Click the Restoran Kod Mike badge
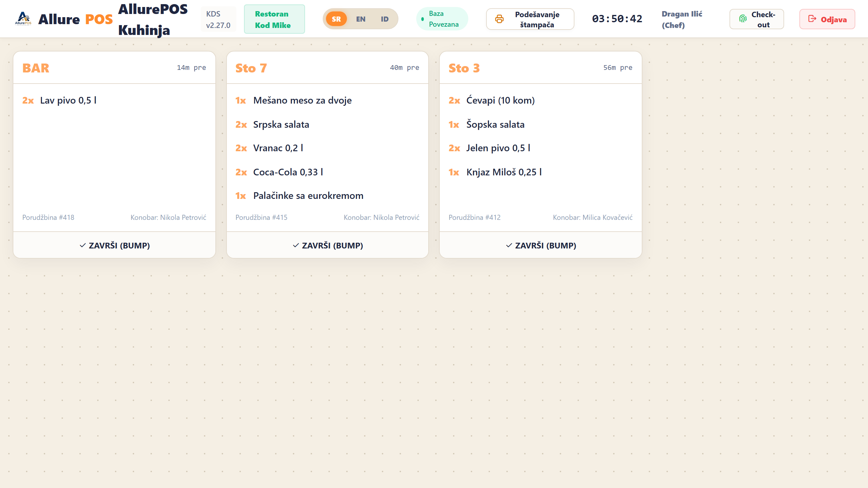Screen dimensions: 868x488 [274, 19]
